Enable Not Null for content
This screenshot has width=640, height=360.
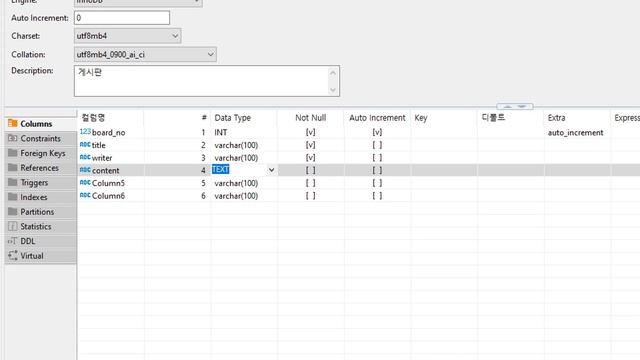pyautogui.click(x=310, y=170)
